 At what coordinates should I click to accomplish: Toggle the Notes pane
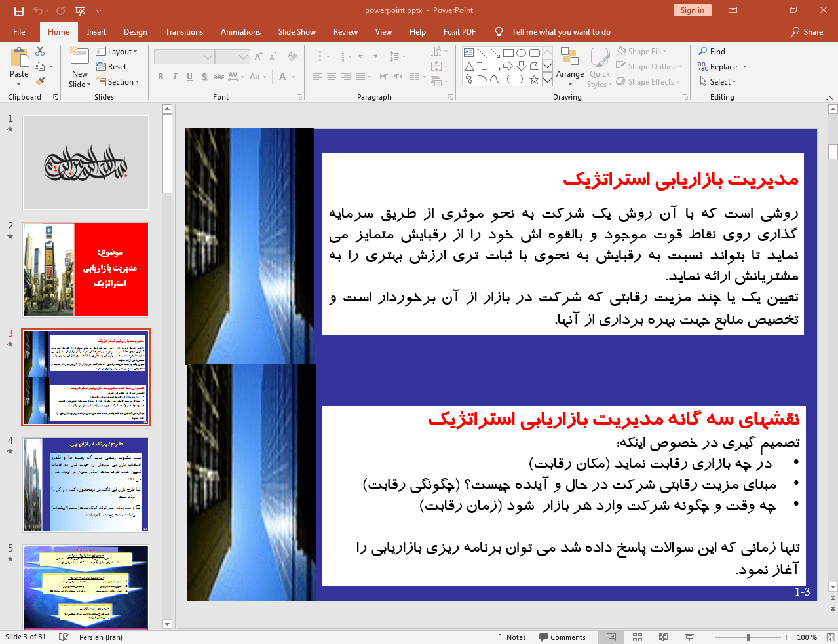[510, 637]
